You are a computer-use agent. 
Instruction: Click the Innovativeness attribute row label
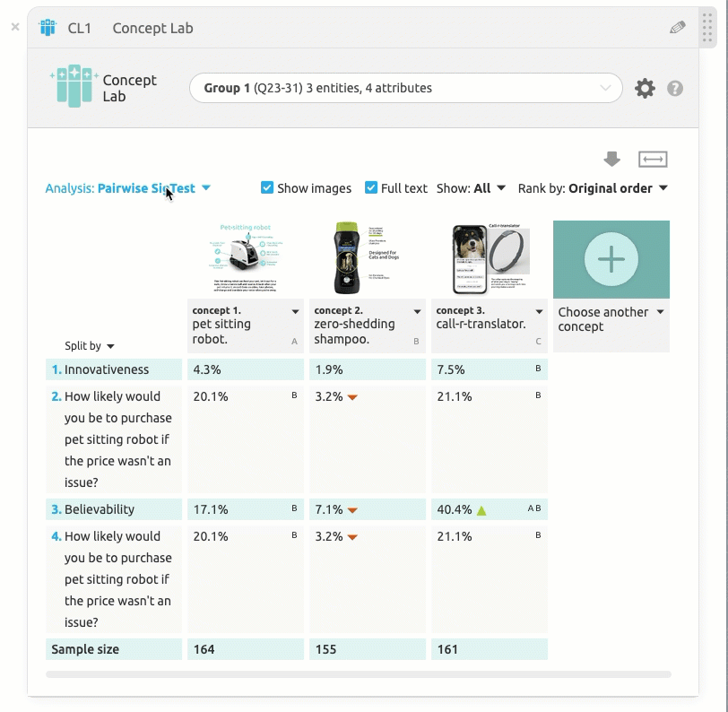click(x=107, y=369)
